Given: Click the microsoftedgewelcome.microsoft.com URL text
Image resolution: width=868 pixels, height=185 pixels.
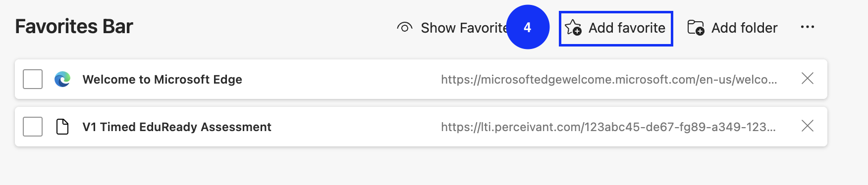Looking at the screenshot, I should pyautogui.click(x=609, y=79).
